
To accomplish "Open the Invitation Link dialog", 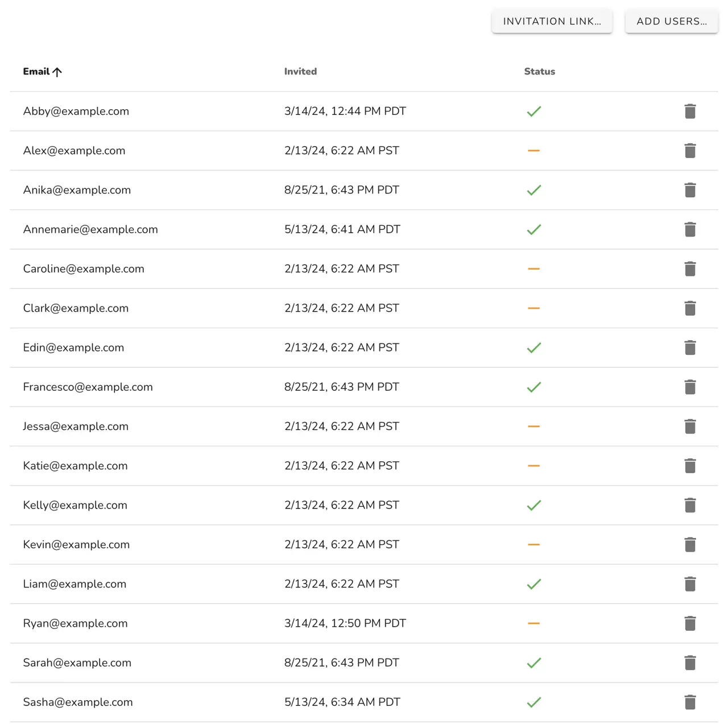I will click(552, 22).
